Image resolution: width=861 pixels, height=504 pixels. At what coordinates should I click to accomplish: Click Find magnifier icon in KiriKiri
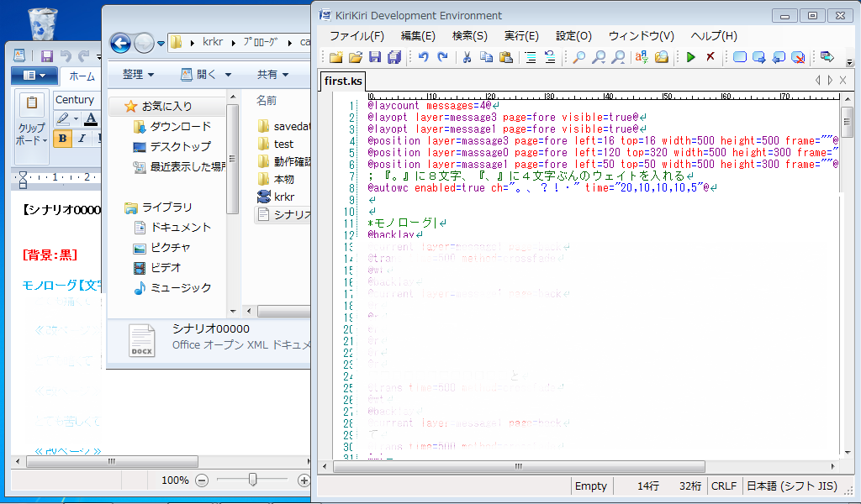tap(578, 57)
